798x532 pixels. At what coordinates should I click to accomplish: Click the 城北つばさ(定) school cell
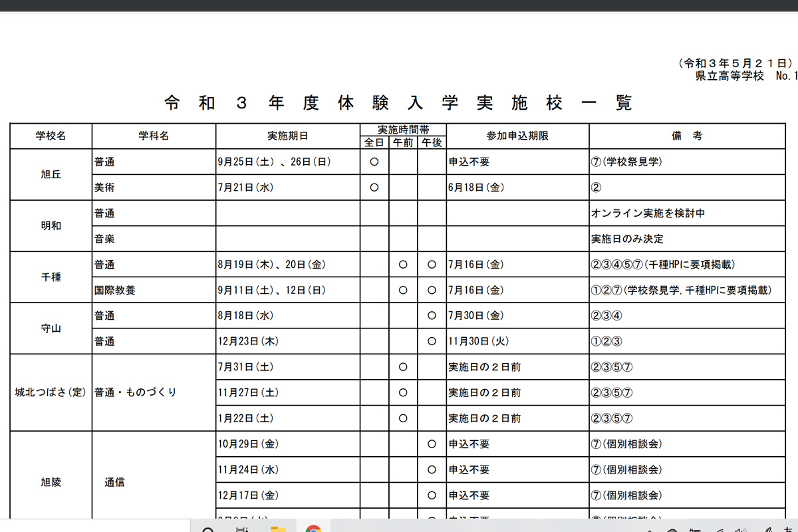click(51, 392)
